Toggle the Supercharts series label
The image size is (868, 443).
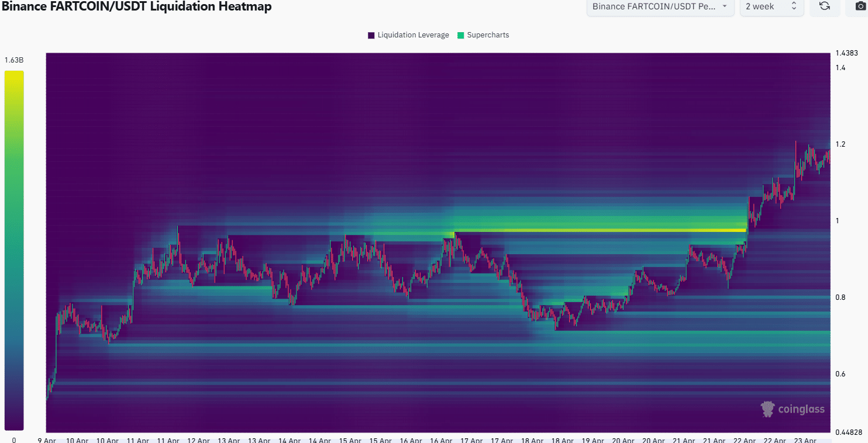coord(488,35)
